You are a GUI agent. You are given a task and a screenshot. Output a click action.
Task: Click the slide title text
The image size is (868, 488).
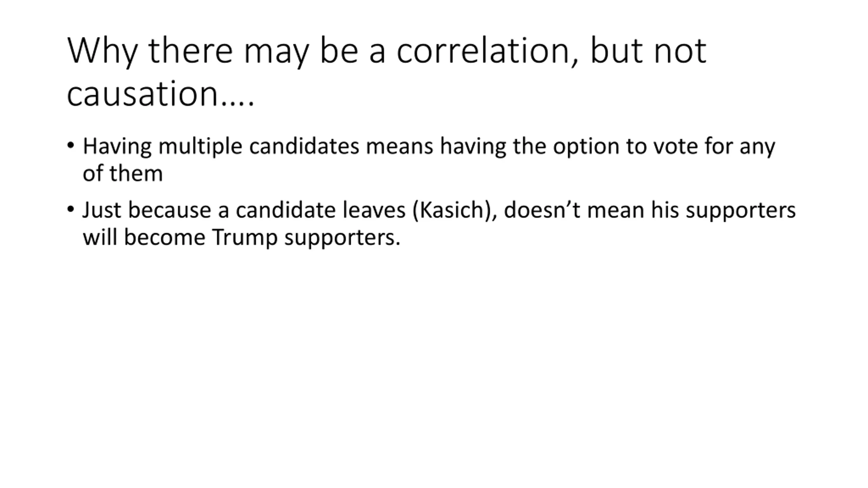pyautogui.click(x=387, y=72)
